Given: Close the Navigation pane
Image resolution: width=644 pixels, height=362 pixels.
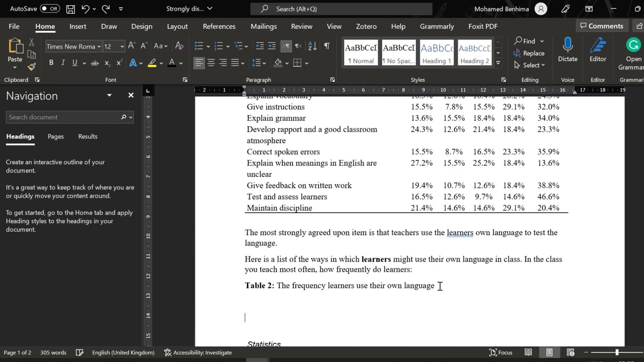Looking at the screenshot, I should 131,95.
